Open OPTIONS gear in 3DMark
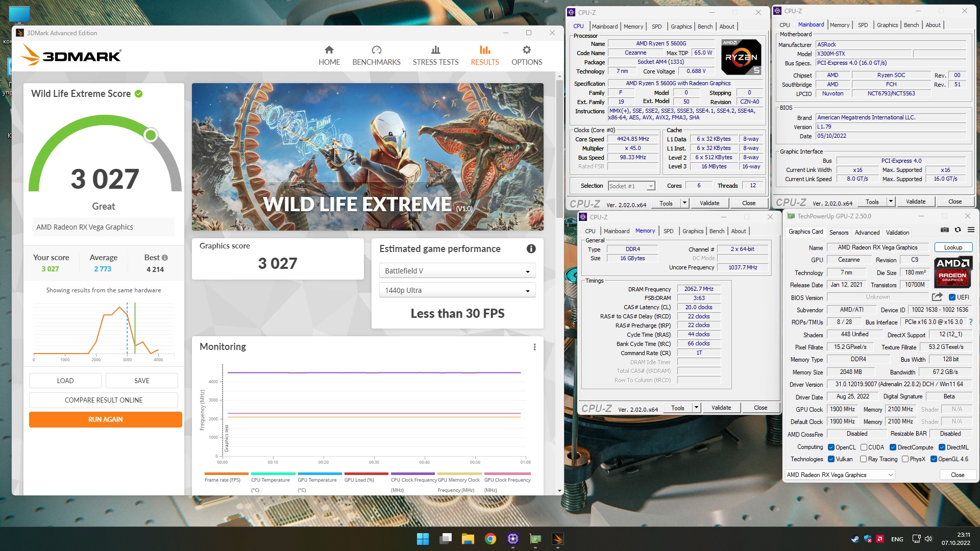Viewport: 980px width, 551px height. 527,56
